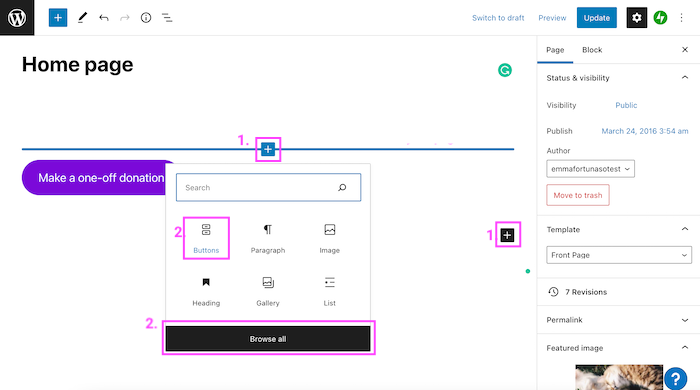700x390 pixels.
Task: Toggle the Settings gear sidebar
Action: click(637, 18)
